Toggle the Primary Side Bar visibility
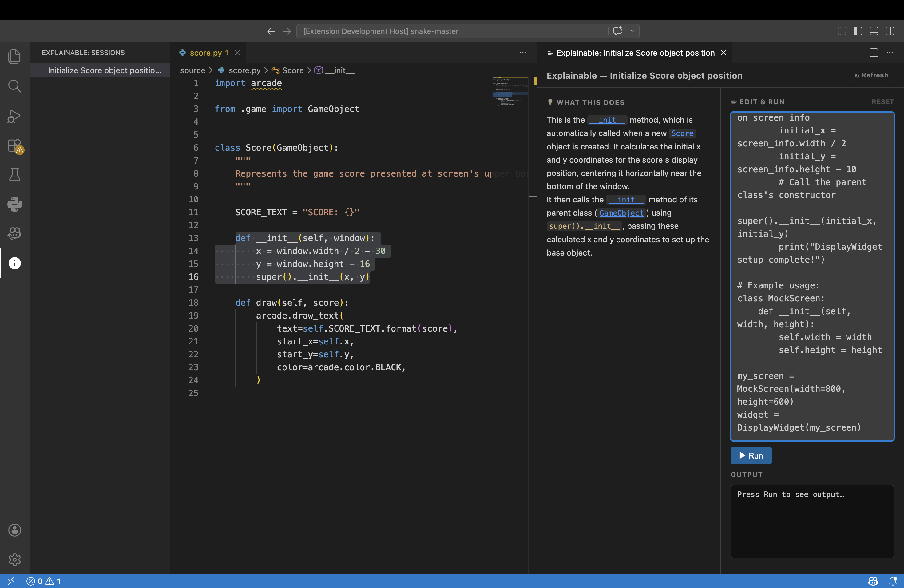 point(858,31)
